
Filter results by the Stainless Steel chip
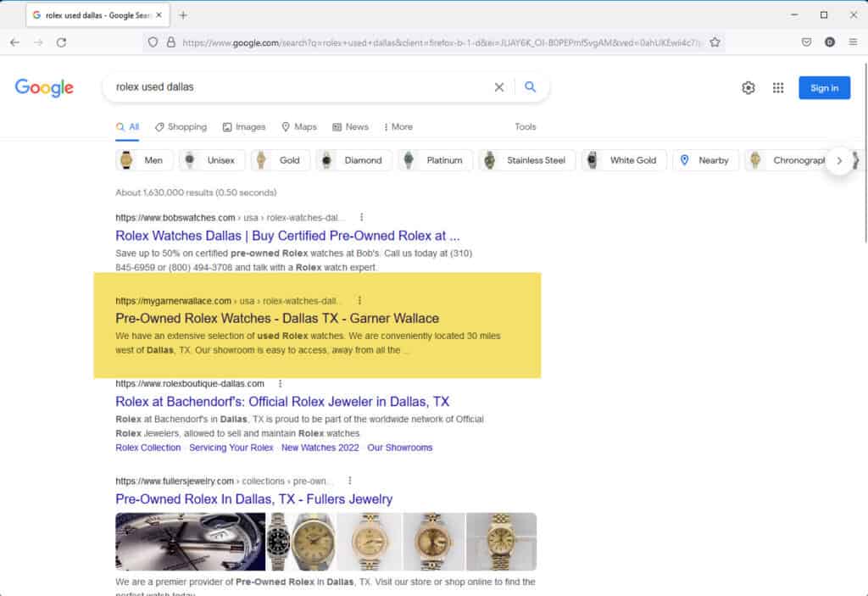click(x=527, y=160)
